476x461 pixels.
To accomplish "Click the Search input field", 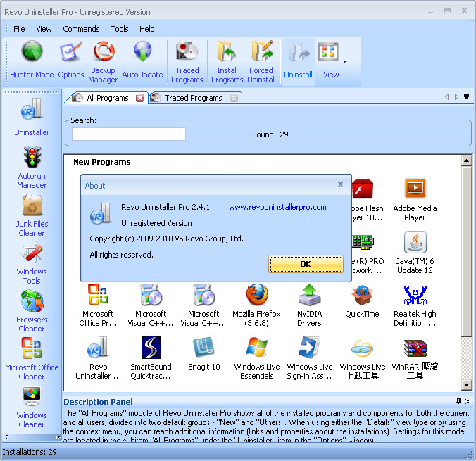I will pyautogui.click(x=129, y=134).
